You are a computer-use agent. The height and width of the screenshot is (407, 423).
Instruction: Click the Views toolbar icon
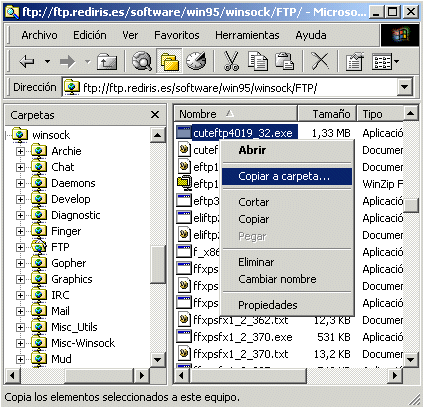point(381,62)
